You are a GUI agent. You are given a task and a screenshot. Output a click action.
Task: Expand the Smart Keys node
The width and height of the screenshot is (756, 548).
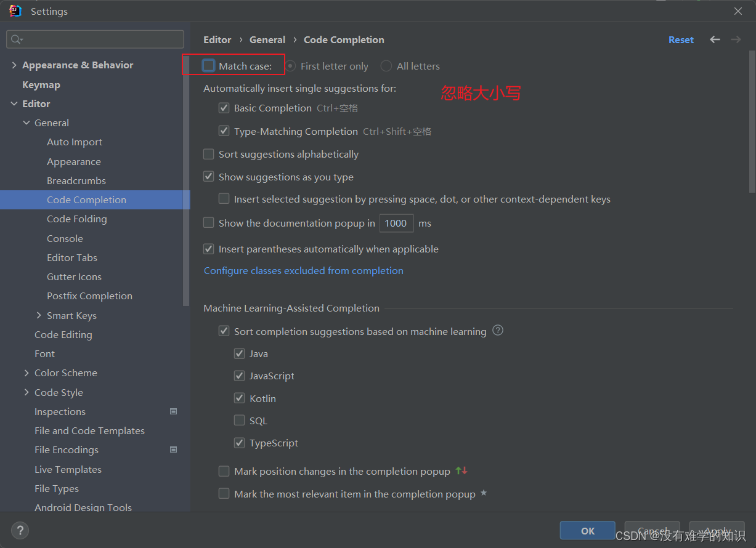pos(39,315)
